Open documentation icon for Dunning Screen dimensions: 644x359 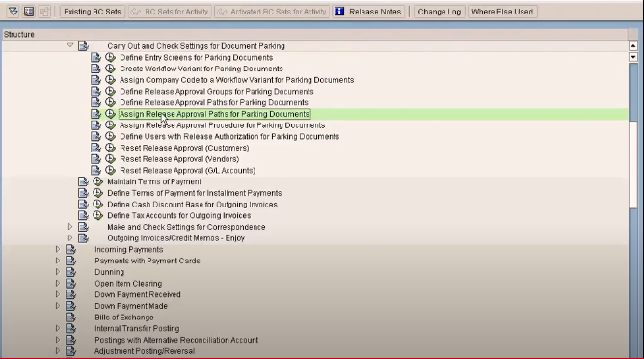71,272
